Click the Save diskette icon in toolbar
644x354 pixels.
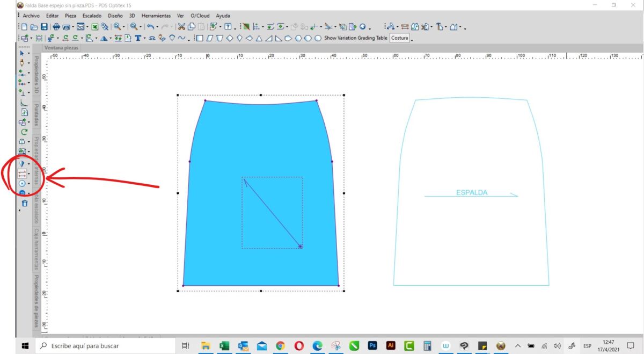tap(44, 26)
